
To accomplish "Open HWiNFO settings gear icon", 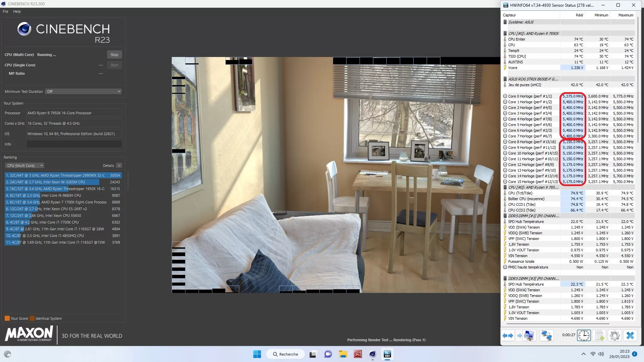I will [614, 336].
